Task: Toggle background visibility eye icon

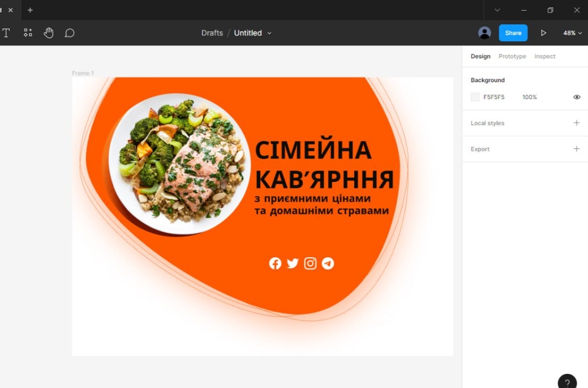Action: [x=577, y=97]
